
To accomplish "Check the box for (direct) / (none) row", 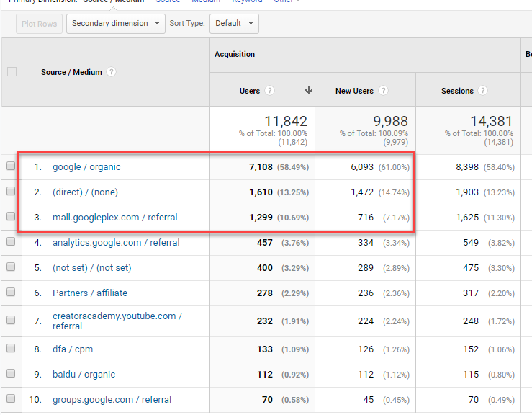I will (x=11, y=191).
